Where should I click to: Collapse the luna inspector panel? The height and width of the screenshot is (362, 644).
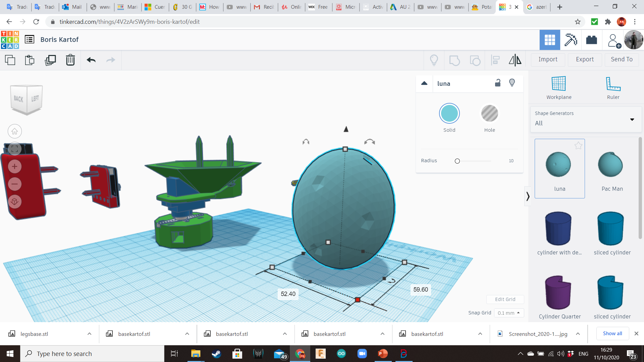point(424,83)
